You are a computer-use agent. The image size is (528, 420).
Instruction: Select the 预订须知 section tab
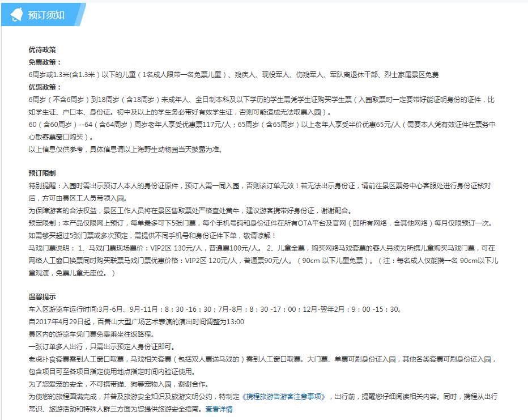[x=43, y=15]
